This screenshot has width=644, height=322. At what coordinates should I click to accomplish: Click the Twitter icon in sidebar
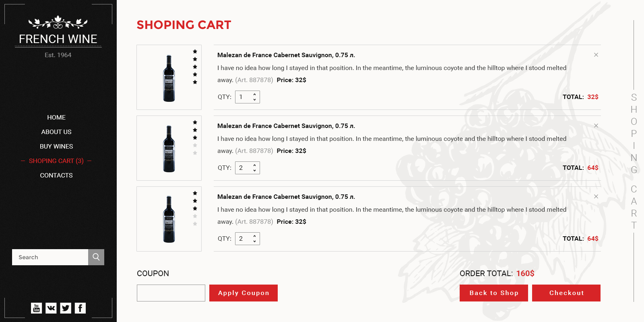point(66,308)
